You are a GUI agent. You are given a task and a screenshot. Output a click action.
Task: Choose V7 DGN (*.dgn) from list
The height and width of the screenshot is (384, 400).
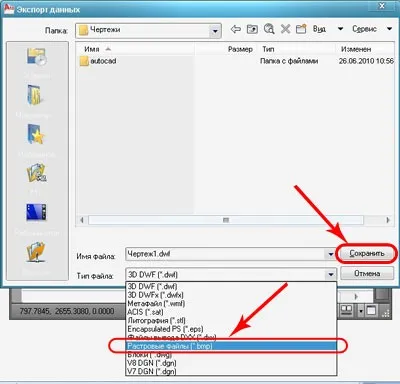tap(231, 371)
